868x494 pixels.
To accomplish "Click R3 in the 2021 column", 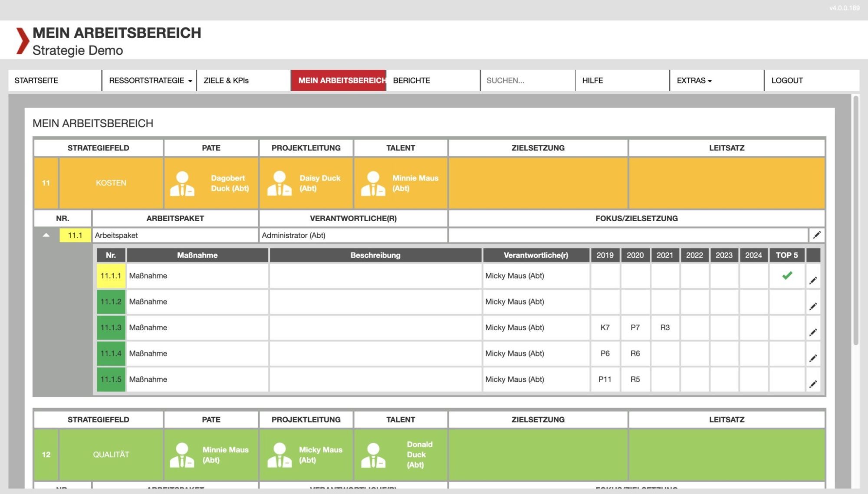I will [x=665, y=327].
